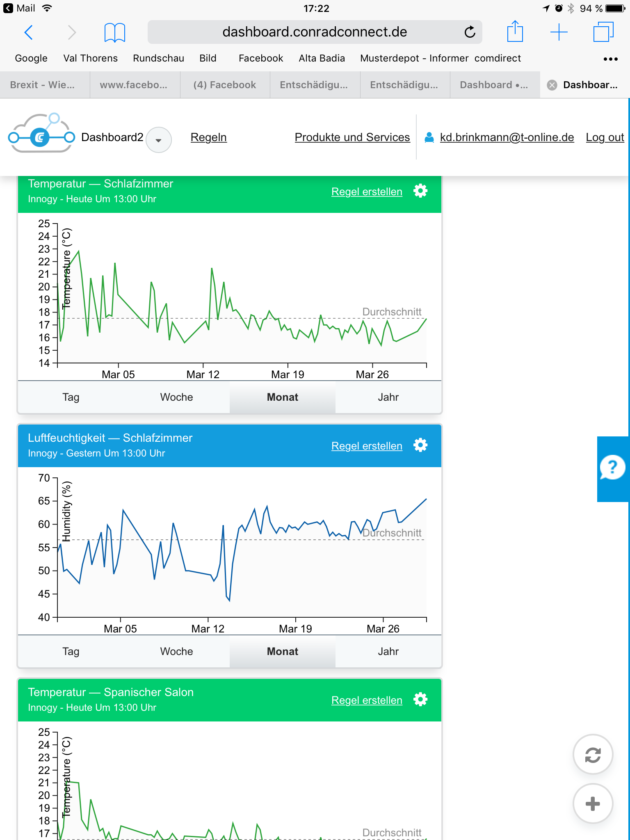This screenshot has height=840, width=630.
Task: Select Jahr range on temperature Schlafzimmer chart
Action: [388, 397]
